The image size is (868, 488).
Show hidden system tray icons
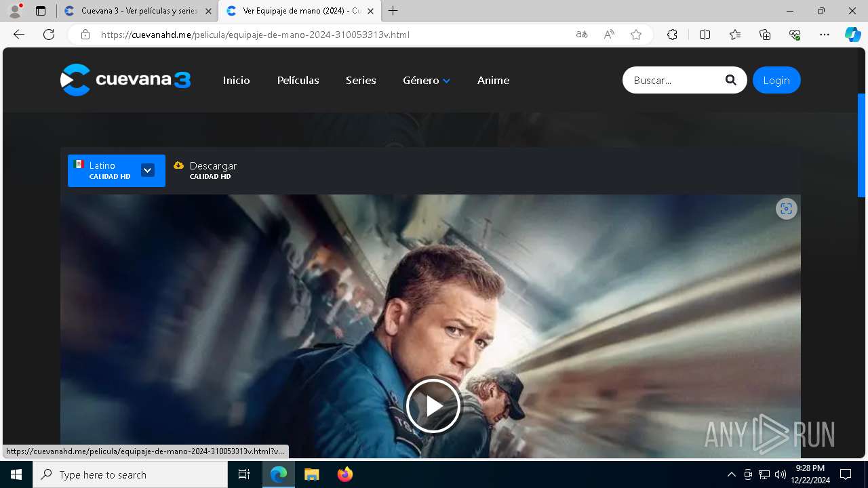pos(731,474)
